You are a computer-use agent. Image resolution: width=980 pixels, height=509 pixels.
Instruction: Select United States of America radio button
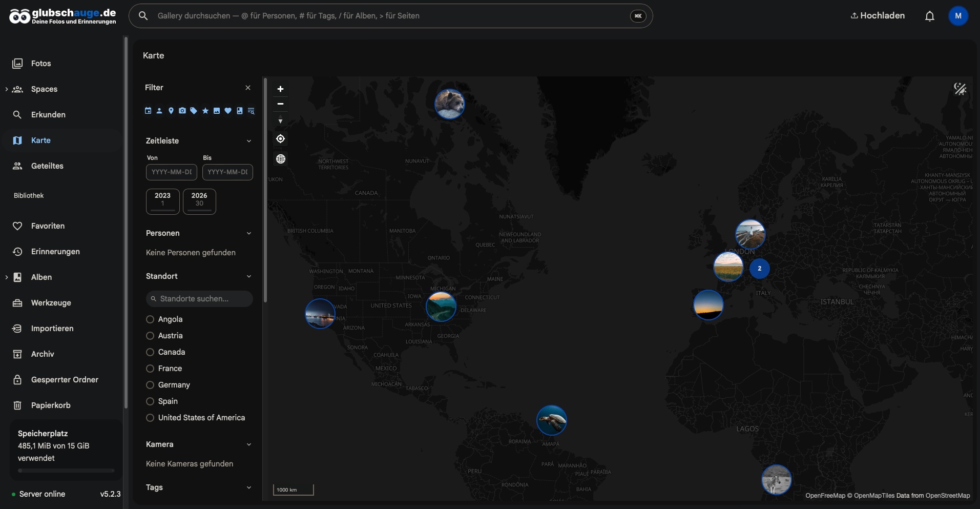tap(150, 418)
